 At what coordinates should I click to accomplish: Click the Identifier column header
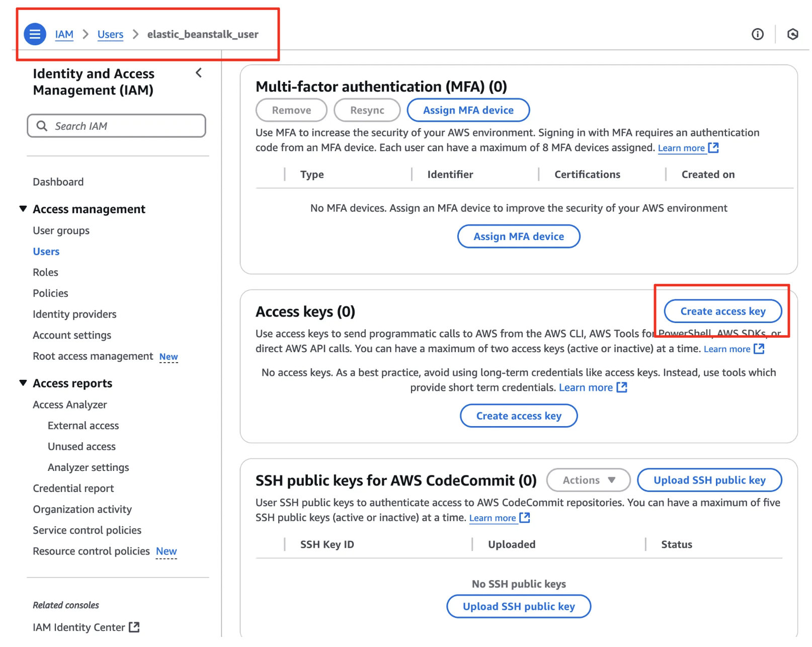(x=450, y=175)
